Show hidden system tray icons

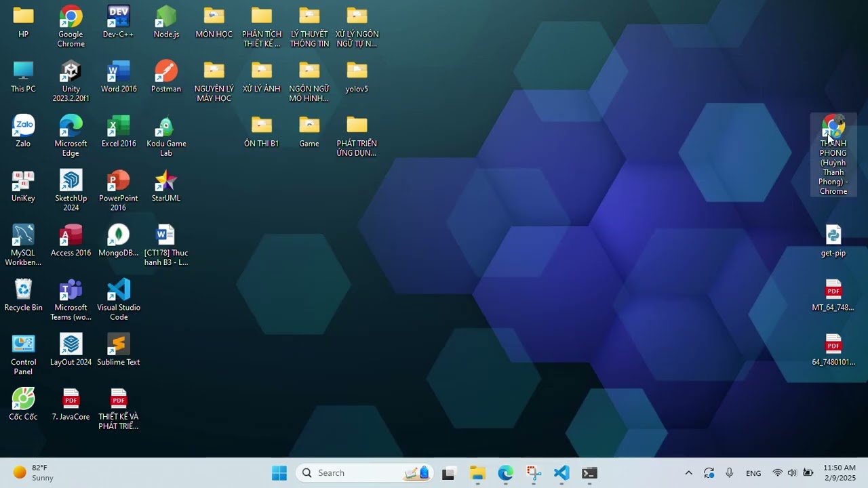[688, 473]
